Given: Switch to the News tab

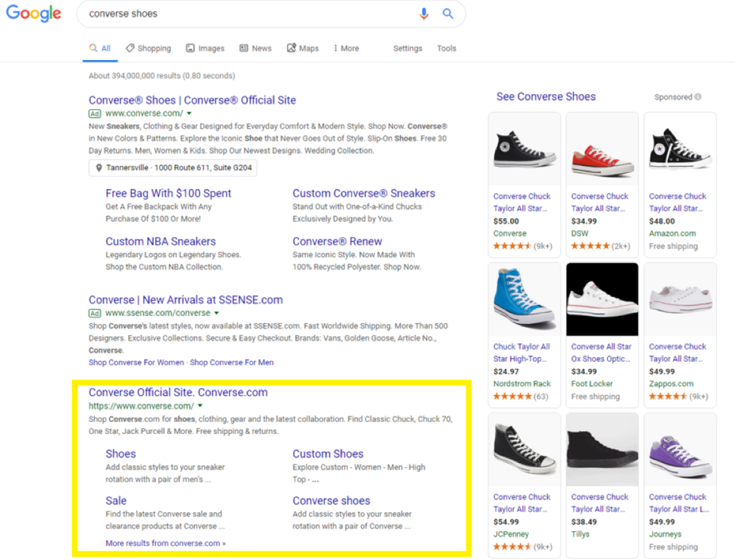Looking at the screenshot, I should pos(255,48).
